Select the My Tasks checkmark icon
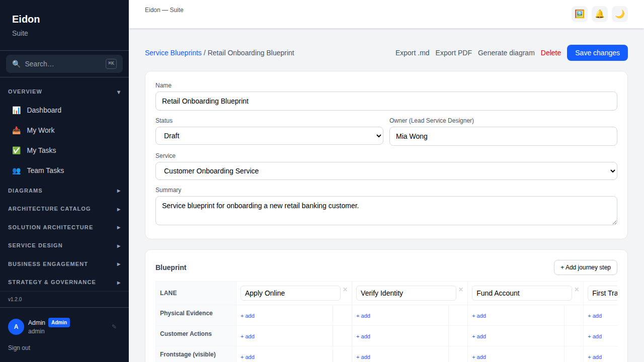This screenshot has height=362, width=644. [17, 150]
